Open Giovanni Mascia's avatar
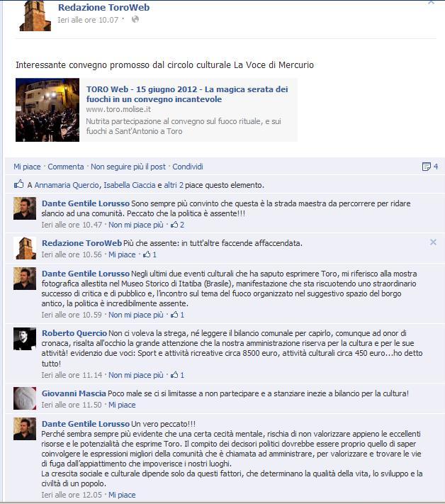 click(25, 398)
